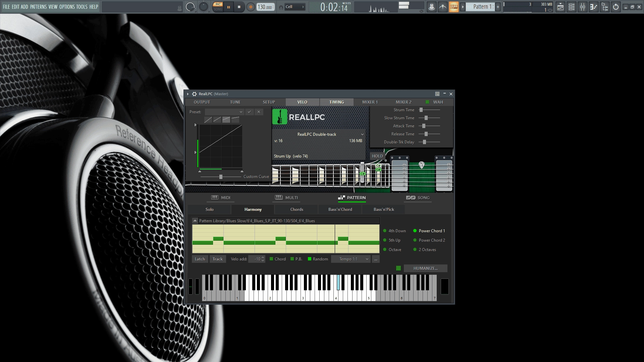644x362 pixels.
Task: Select the first velocity curve shape
Action: 208,120
